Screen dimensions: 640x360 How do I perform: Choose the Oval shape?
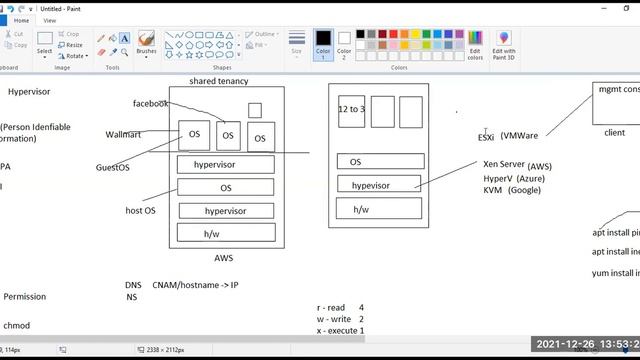point(189,35)
